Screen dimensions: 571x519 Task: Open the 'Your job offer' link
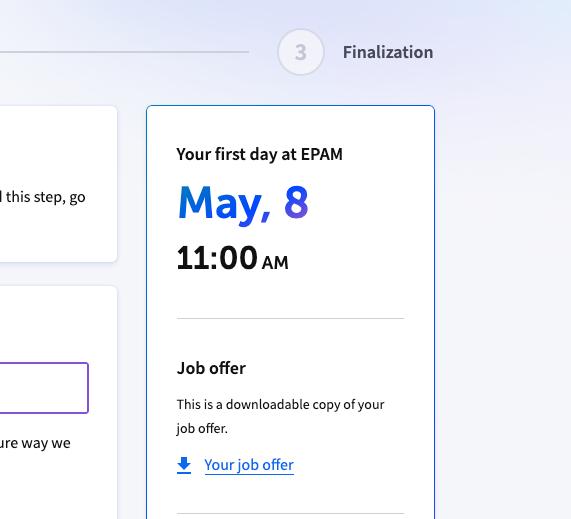coord(249,465)
